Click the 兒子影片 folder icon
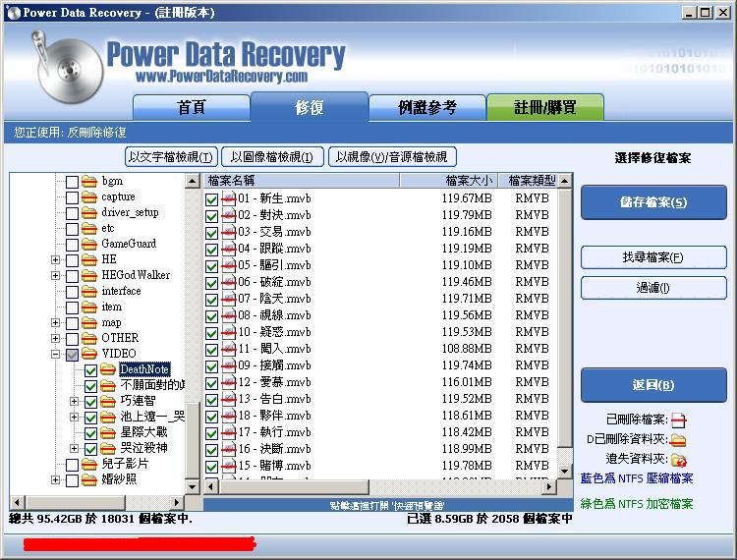737x560 pixels. pyautogui.click(x=89, y=464)
